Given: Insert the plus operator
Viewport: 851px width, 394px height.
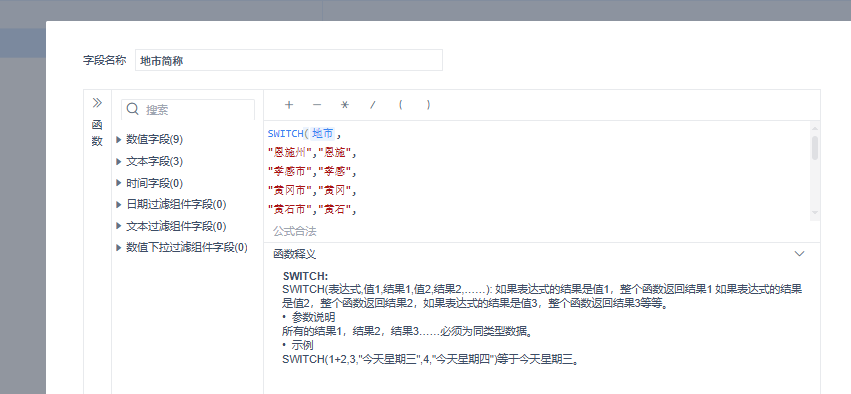Looking at the screenshot, I should [289, 105].
